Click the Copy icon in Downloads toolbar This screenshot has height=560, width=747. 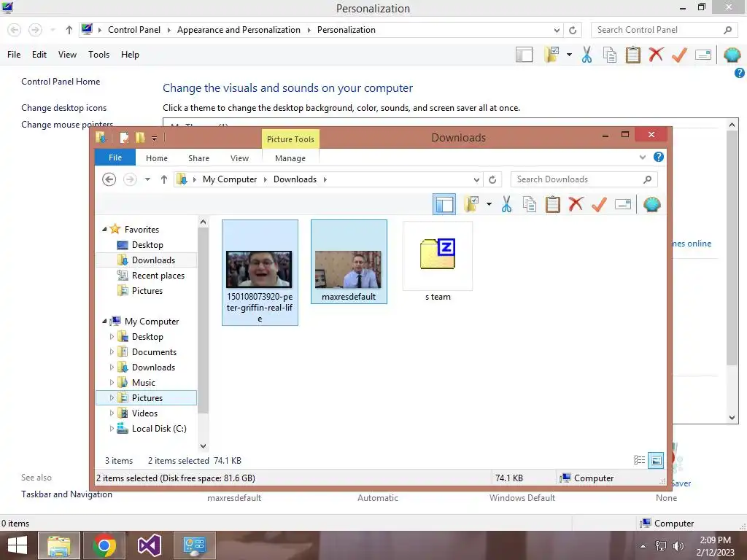pos(530,205)
